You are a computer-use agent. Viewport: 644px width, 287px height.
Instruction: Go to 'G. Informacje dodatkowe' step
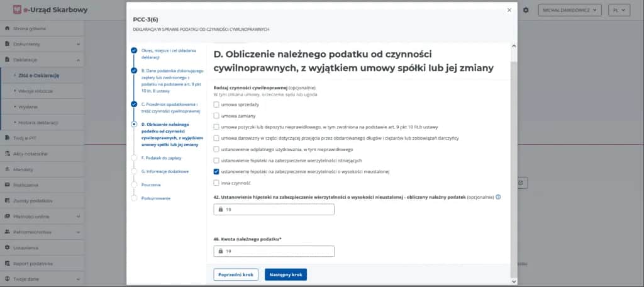point(165,171)
